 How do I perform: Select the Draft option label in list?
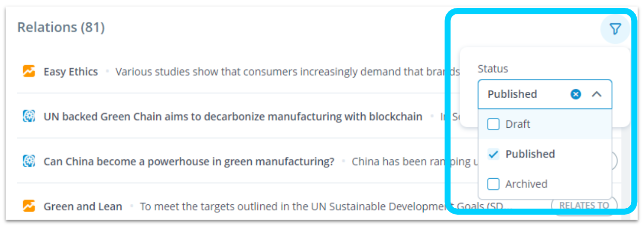point(518,124)
